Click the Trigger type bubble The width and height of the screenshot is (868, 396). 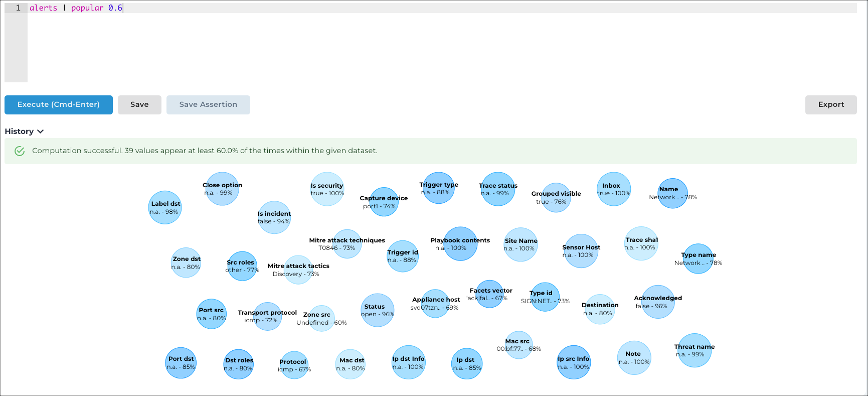tap(439, 188)
